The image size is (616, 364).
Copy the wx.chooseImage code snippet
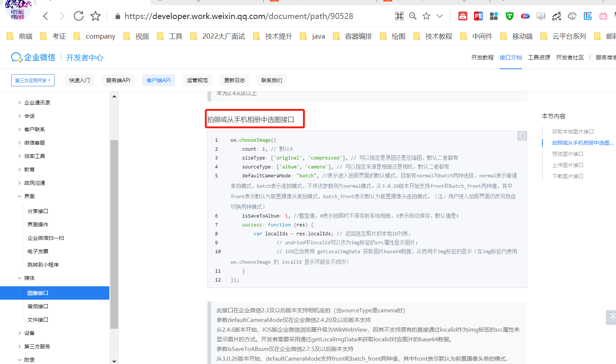point(522,136)
